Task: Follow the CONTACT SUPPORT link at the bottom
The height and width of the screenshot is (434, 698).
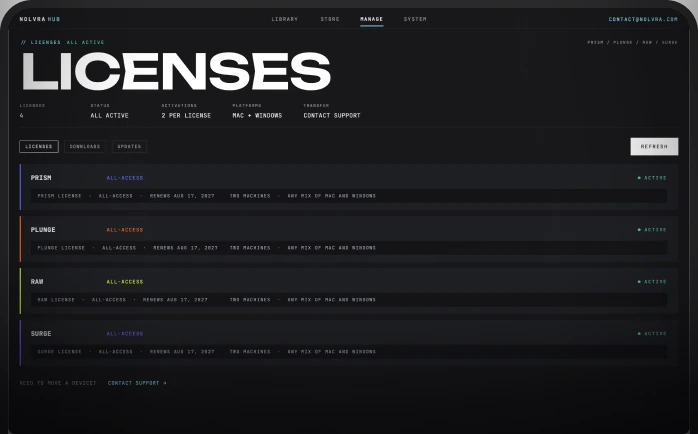Action: [137, 383]
